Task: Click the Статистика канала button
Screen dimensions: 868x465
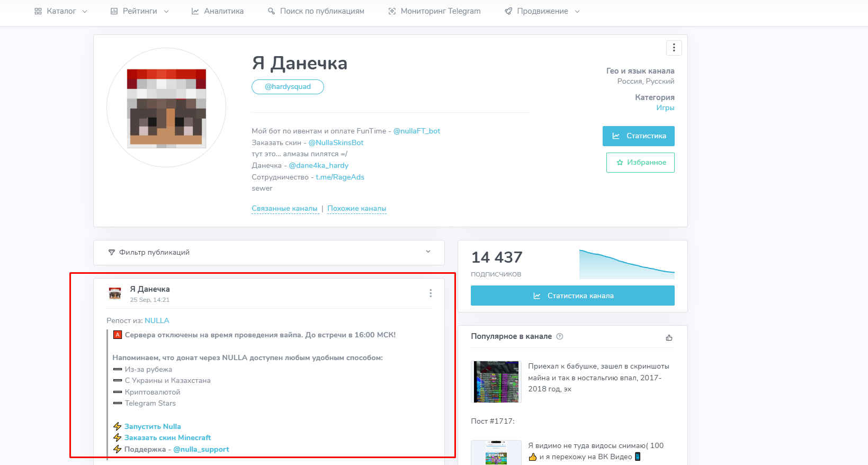Action: pyautogui.click(x=572, y=296)
